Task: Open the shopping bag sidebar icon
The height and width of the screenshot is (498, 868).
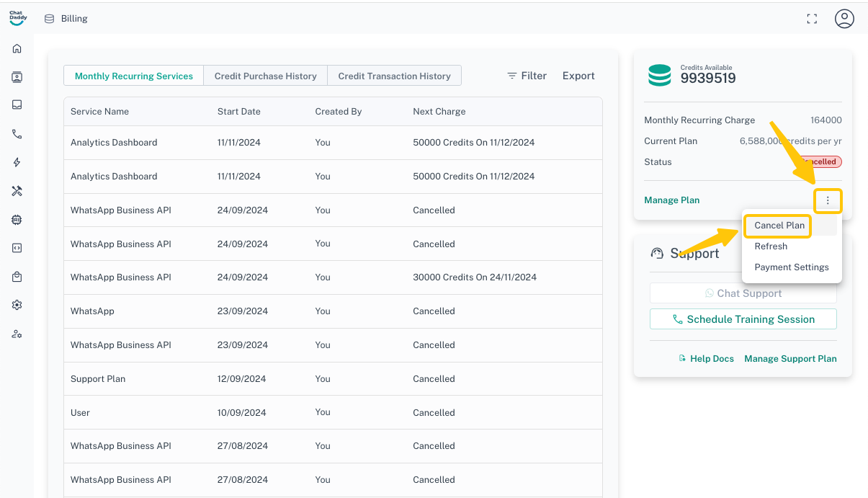Action: 17,277
